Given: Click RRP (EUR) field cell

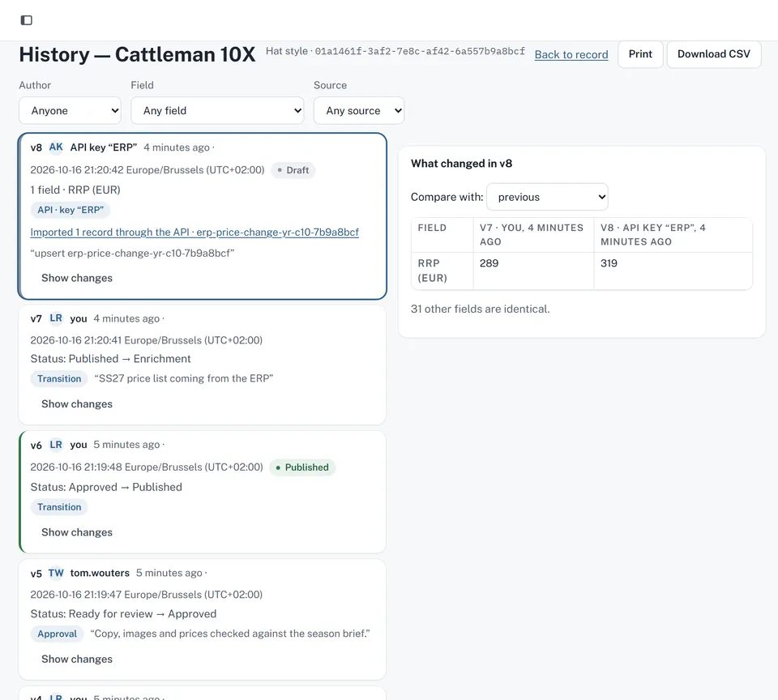Looking at the screenshot, I should [442, 271].
